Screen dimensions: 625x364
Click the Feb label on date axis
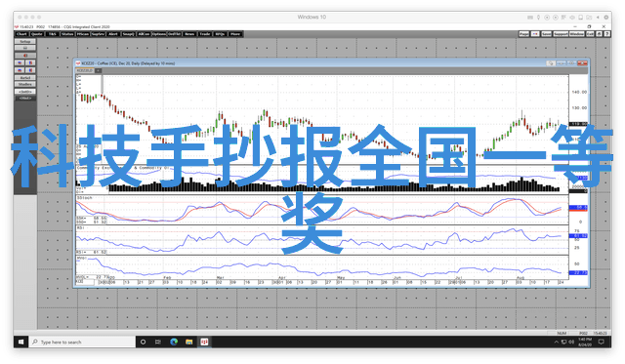[167, 277]
